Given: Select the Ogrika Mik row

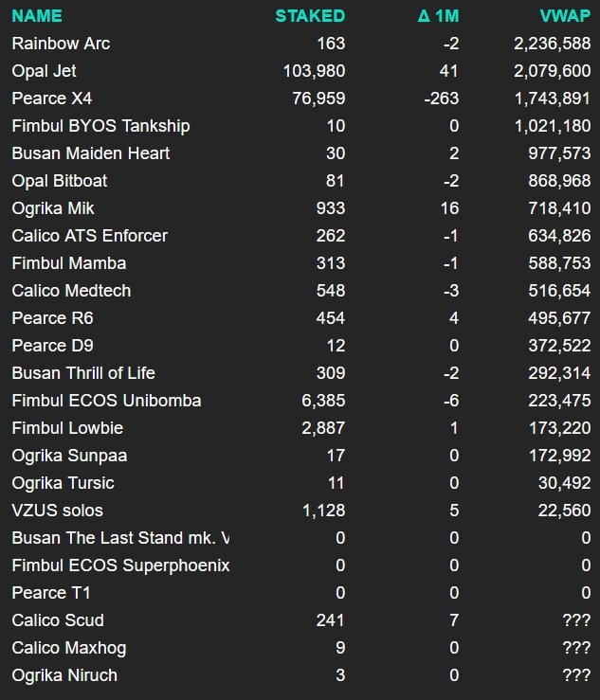Looking at the screenshot, I should [53, 208].
